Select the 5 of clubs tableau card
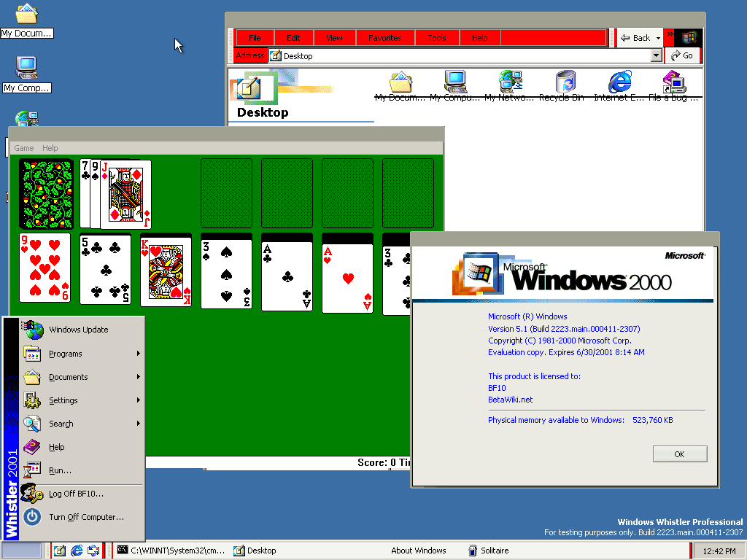 [x=105, y=269]
